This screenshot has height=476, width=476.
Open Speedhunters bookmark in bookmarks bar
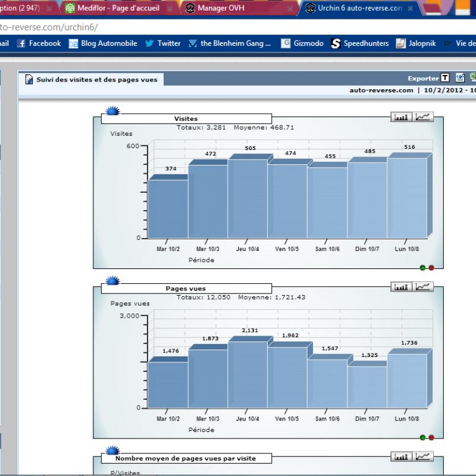click(x=360, y=43)
